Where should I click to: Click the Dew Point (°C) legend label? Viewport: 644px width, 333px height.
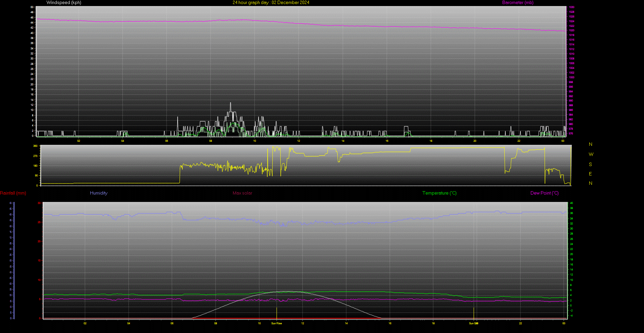(545, 193)
